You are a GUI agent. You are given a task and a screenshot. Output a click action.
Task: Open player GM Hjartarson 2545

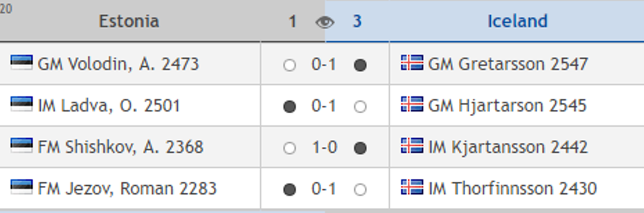click(507, 106)
